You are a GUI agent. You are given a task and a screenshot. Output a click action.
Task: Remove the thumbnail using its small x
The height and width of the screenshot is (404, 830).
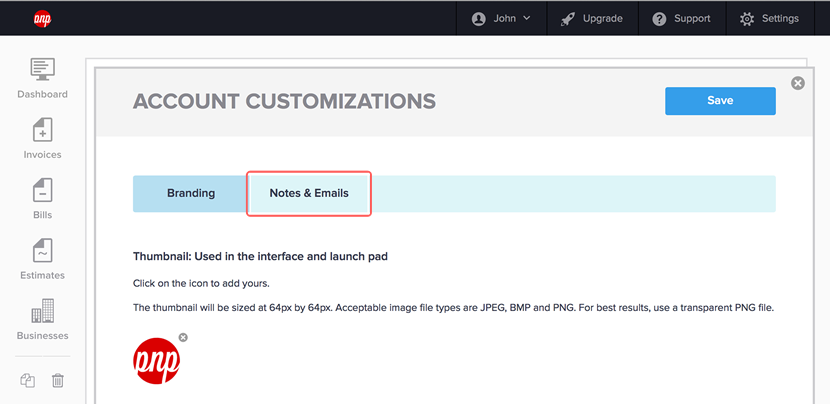[x=183, y=337]
